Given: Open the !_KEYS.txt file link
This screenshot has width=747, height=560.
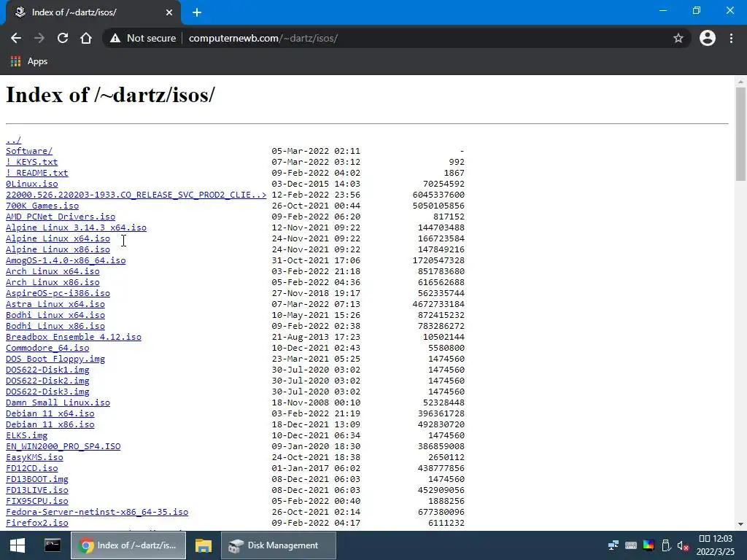Looking at the screenshot, I should 31,162.
